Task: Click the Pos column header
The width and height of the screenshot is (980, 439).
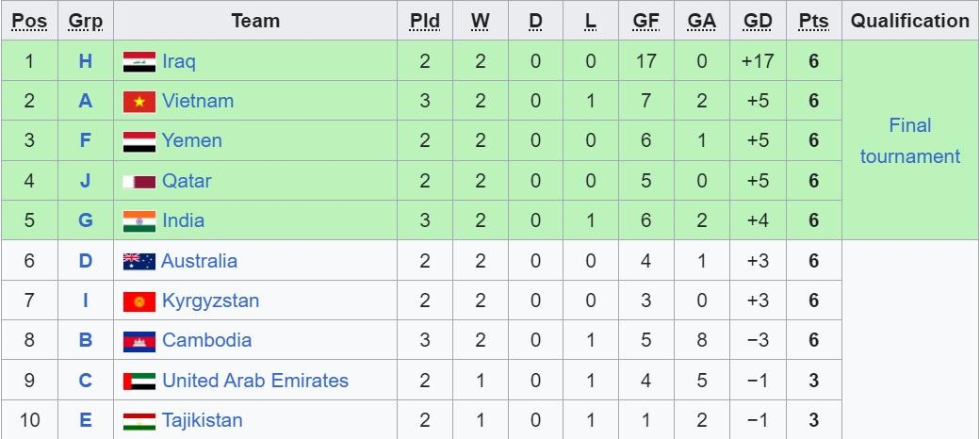Action: (x=29, y=21)
